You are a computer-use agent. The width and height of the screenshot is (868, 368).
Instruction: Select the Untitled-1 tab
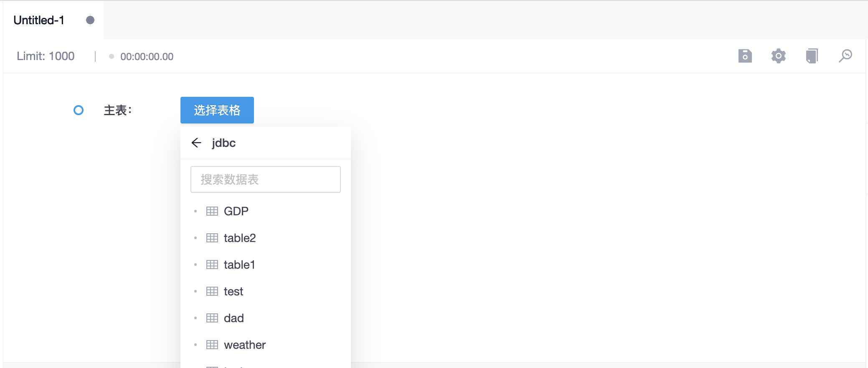click(39, 20)
